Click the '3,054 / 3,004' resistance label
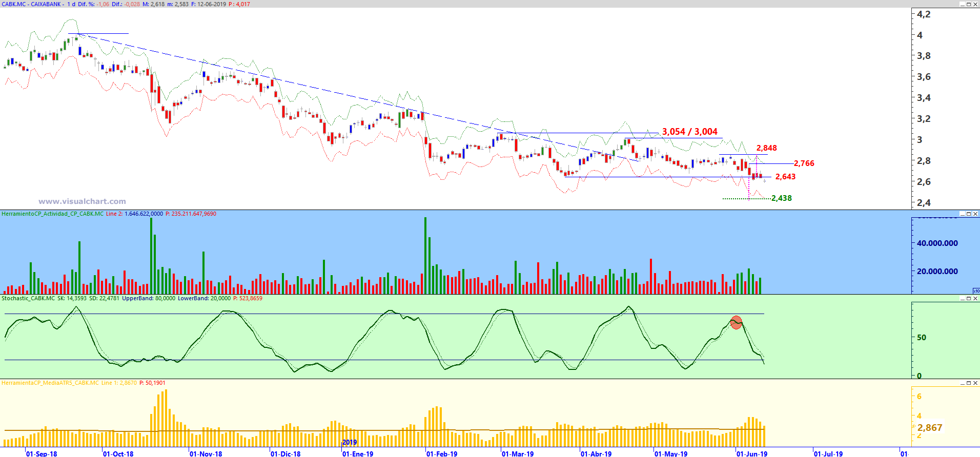The width and height of the screenshot is (980, 457). [x=690, y=132]
